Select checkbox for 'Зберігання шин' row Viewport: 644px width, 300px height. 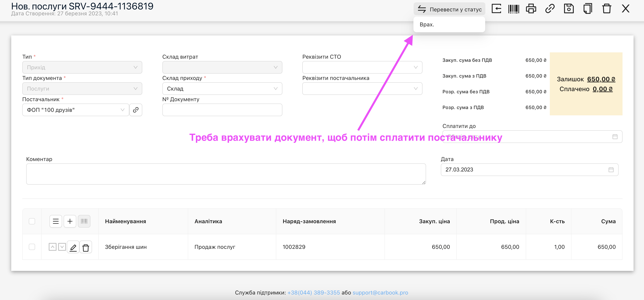32,247
